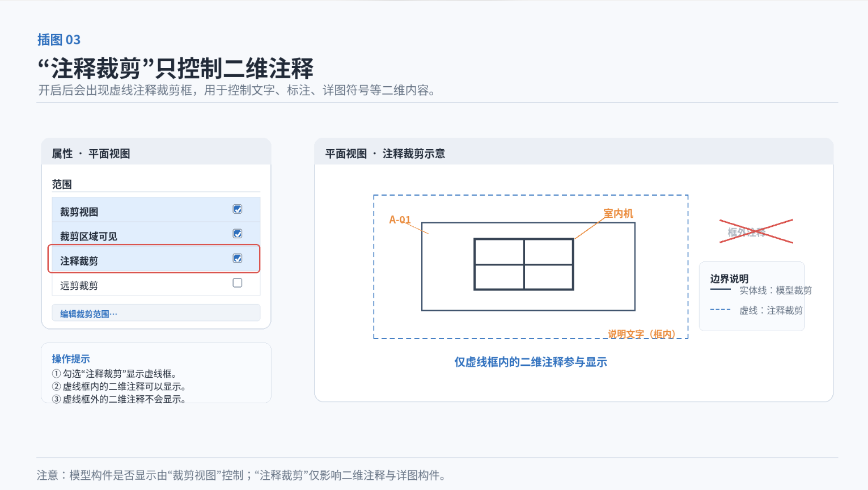Screen dimensions: 868x490
Task: Select tip ① 勾选“注释裁剪”显示虚线框
Action: pos(115,374)
